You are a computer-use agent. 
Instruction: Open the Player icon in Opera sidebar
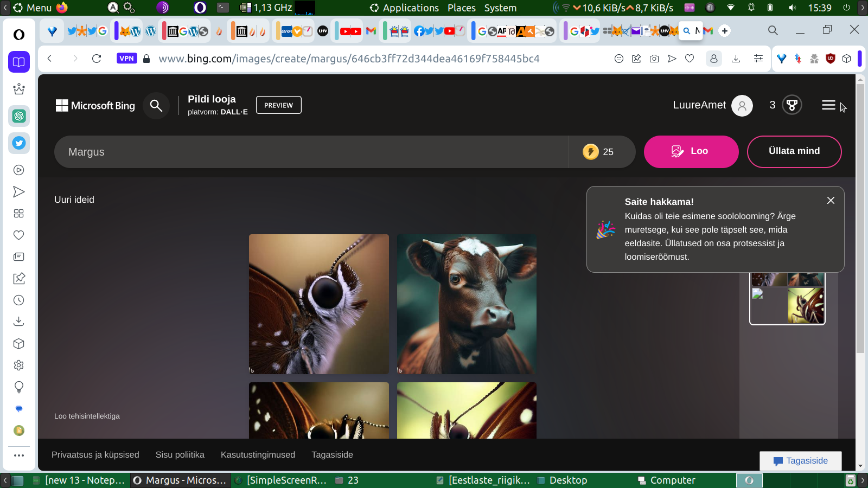[19, 170]
